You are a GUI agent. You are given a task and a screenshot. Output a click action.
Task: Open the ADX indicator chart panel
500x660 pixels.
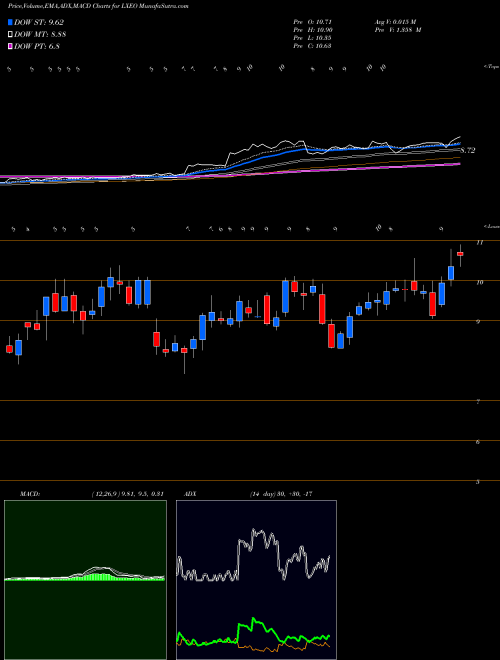[256, 580]
